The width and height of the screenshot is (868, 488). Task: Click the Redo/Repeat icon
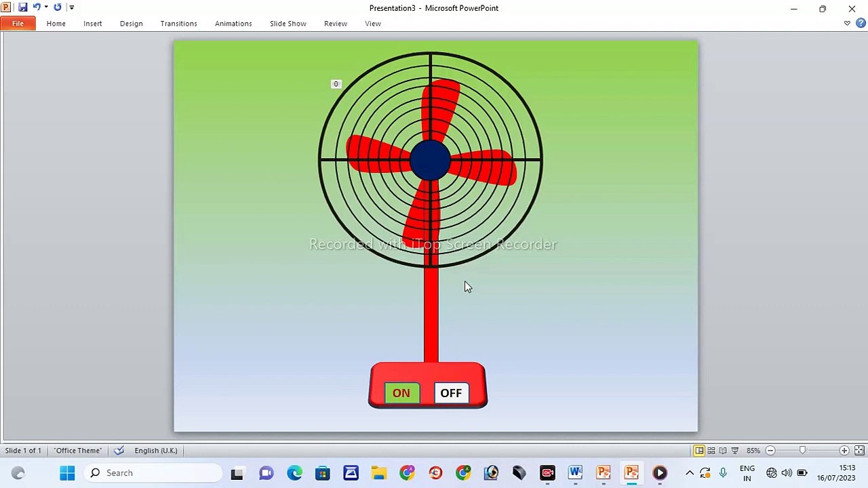57,7
